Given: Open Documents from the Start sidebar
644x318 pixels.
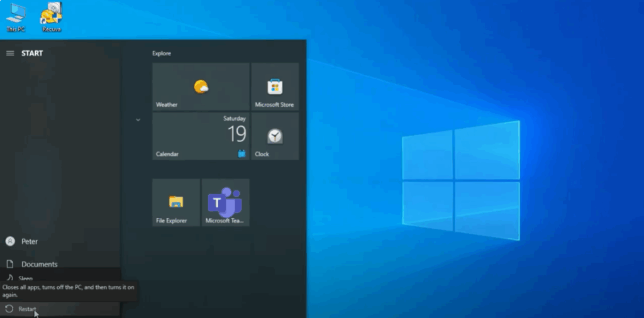Looking at the screenshot, I should [39, 265].
